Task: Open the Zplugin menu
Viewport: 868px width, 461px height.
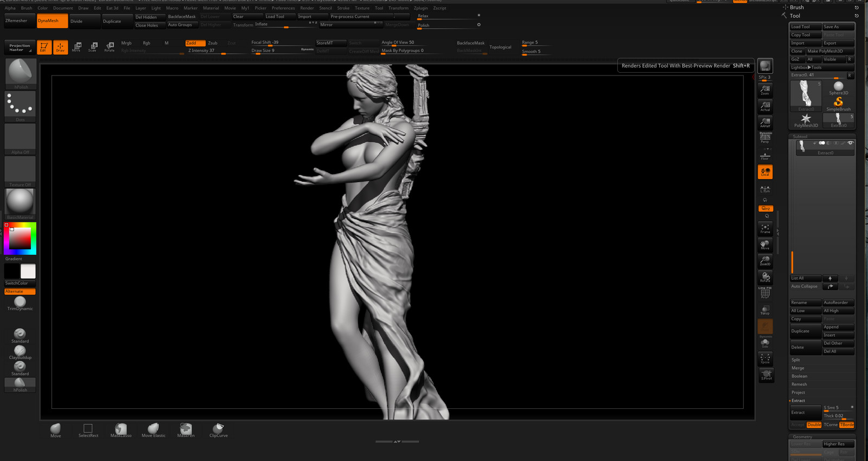Action: (420, 8)
